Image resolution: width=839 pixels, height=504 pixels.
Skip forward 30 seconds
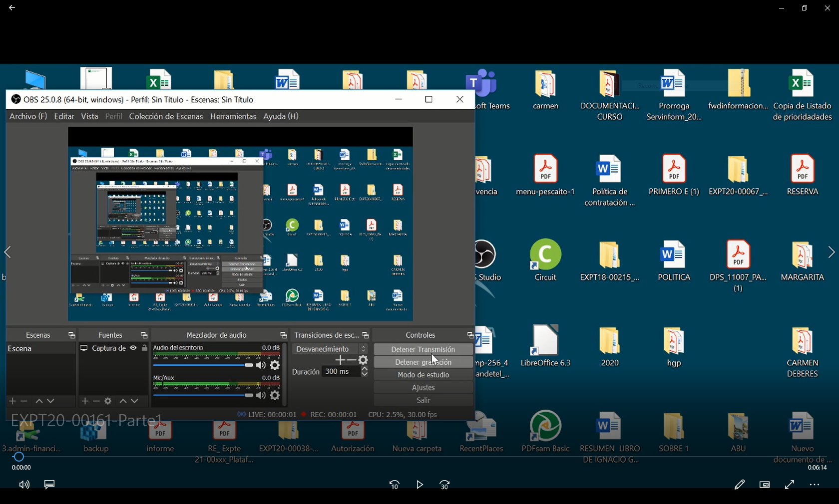point(444,485)
